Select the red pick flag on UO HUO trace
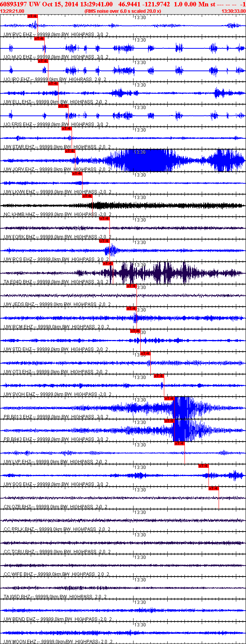The image size is (246, 644). pyautogui.click(x=39, y=39)
